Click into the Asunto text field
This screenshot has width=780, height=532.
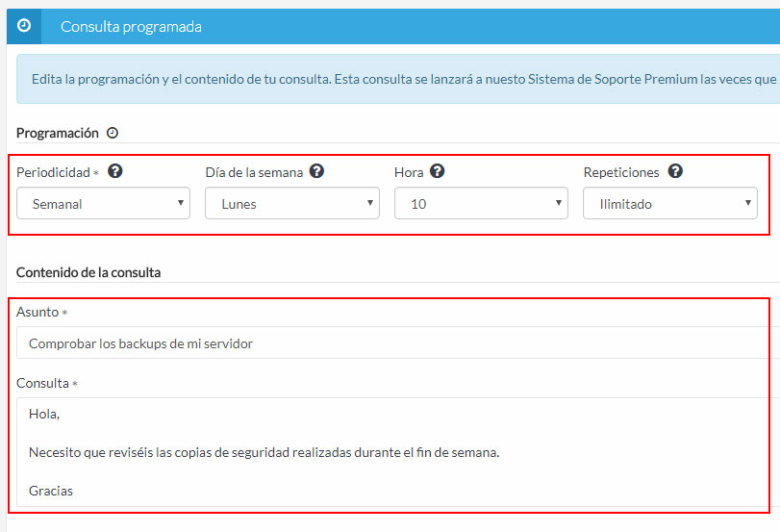click(x=394, y=343)
